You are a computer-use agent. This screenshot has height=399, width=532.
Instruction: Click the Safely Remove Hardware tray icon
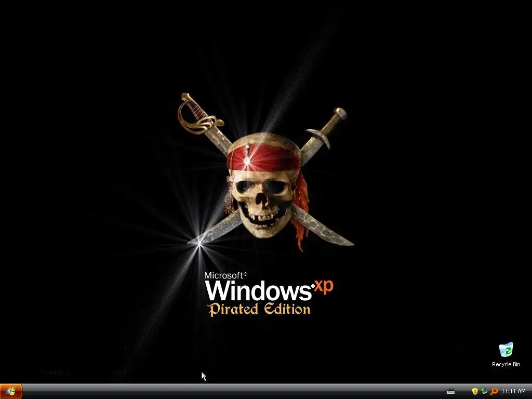484,391
